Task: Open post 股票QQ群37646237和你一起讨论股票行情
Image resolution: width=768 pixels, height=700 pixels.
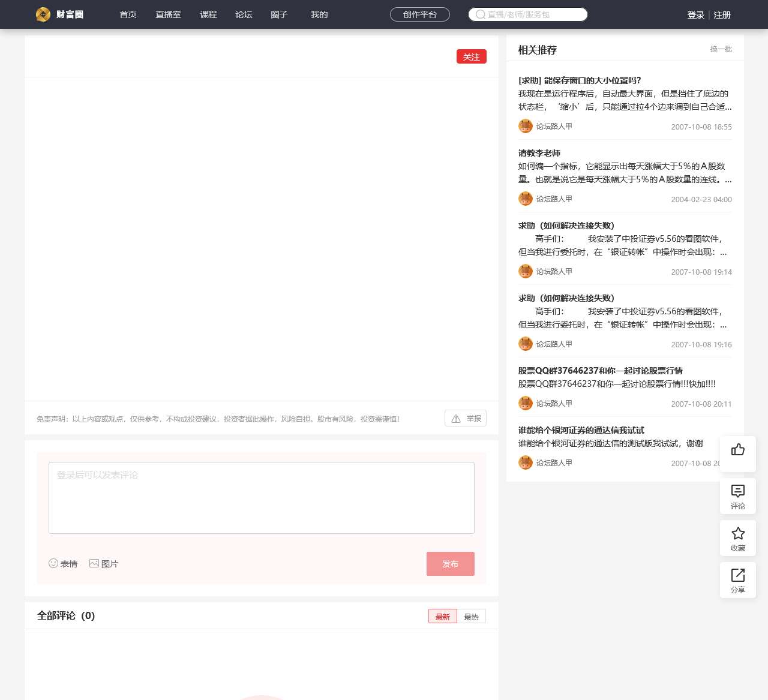Action: point(601,371)
